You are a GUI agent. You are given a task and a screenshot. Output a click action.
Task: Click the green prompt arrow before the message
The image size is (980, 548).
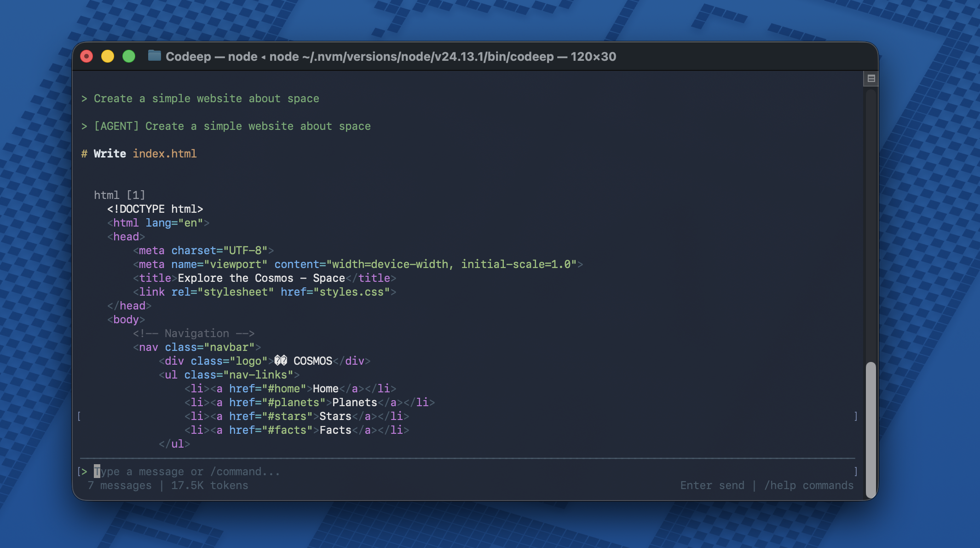[x=84, y=98]
